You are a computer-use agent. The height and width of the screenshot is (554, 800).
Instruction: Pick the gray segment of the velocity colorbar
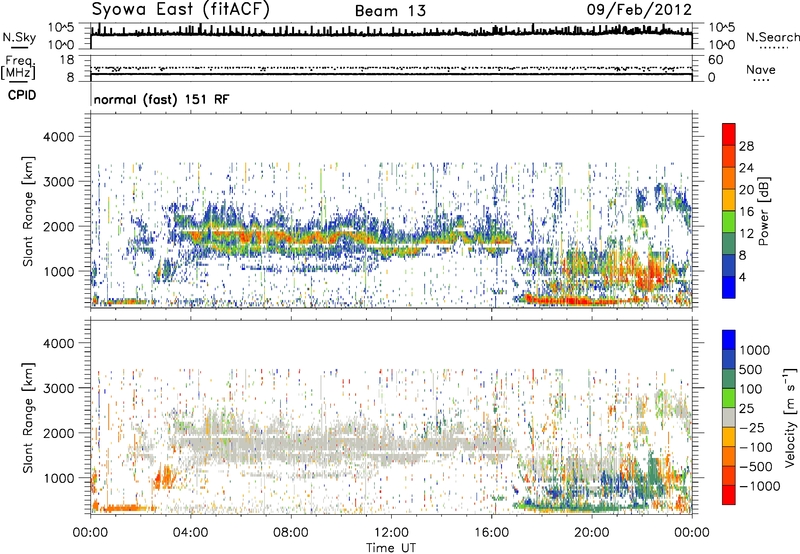(729, 418)
